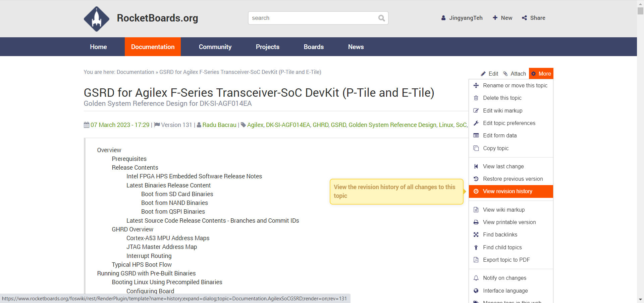Jump to Boot from NAND Binaries section

pyautogui.click(x=174, y=203)
